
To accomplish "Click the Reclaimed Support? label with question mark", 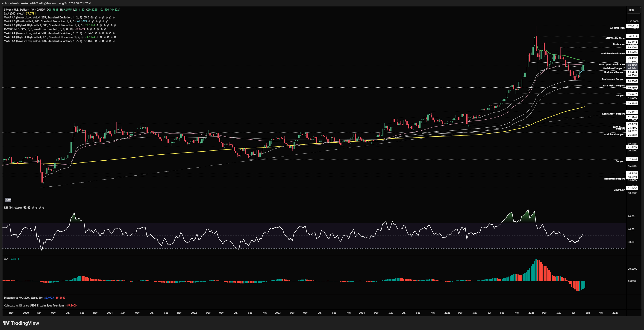I will pos(614,68).
